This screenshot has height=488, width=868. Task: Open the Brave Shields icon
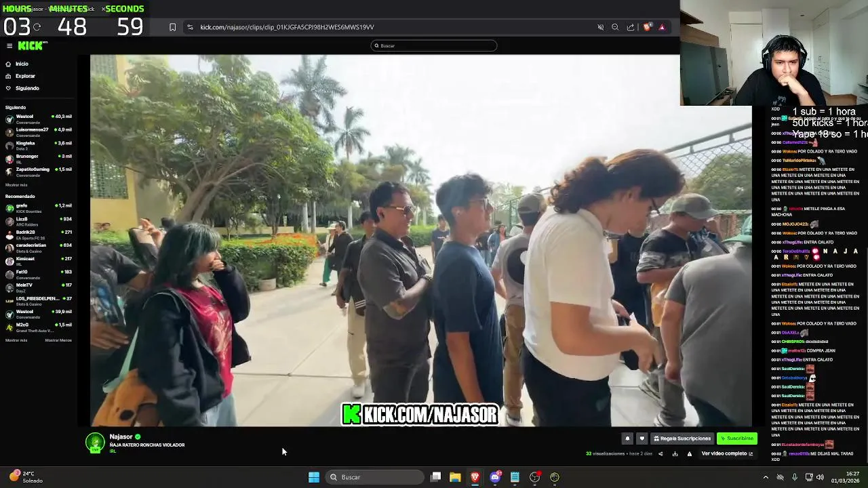point(647,27)
